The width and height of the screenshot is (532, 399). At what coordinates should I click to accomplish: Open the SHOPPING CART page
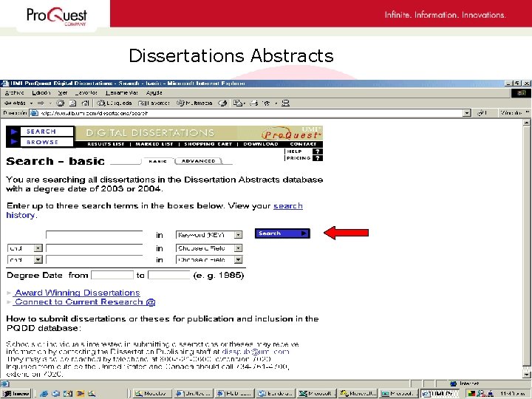point(208,144)
